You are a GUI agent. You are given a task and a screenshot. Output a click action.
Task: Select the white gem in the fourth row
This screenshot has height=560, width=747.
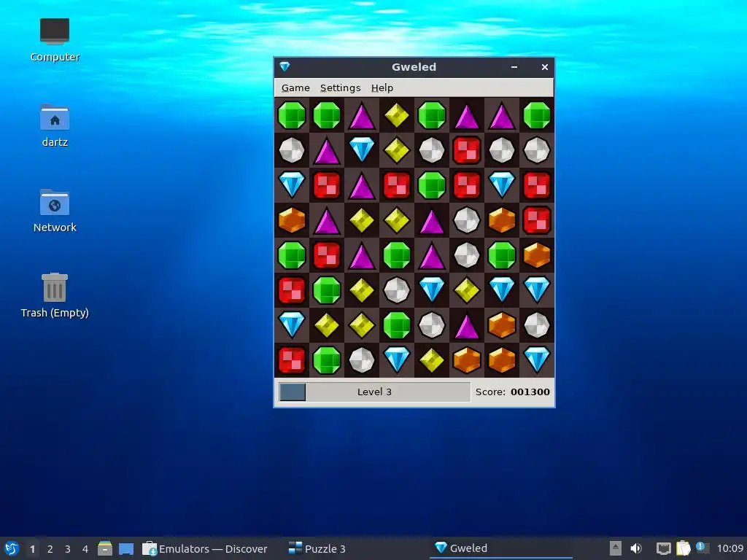tap(467, 220)
